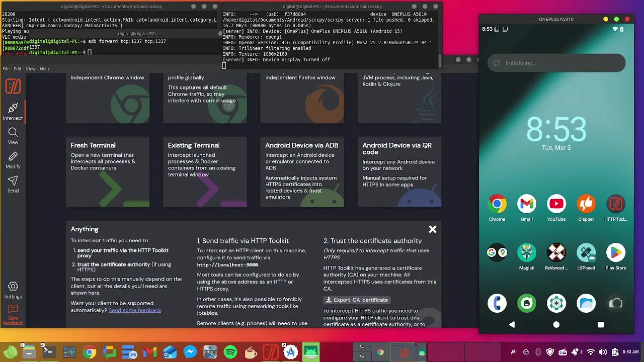Select the Existing Terminal interception option
This screenshot has width=644, height=362.
click(x=205, y=172)
